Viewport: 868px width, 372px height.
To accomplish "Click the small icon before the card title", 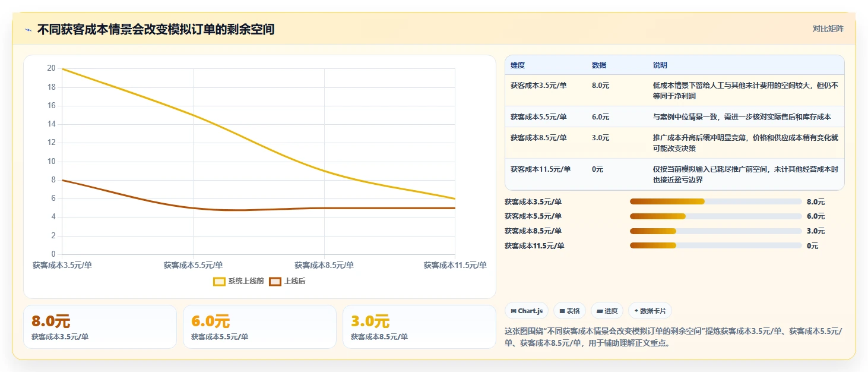I will pyautogui.click(x=28, y=30).
